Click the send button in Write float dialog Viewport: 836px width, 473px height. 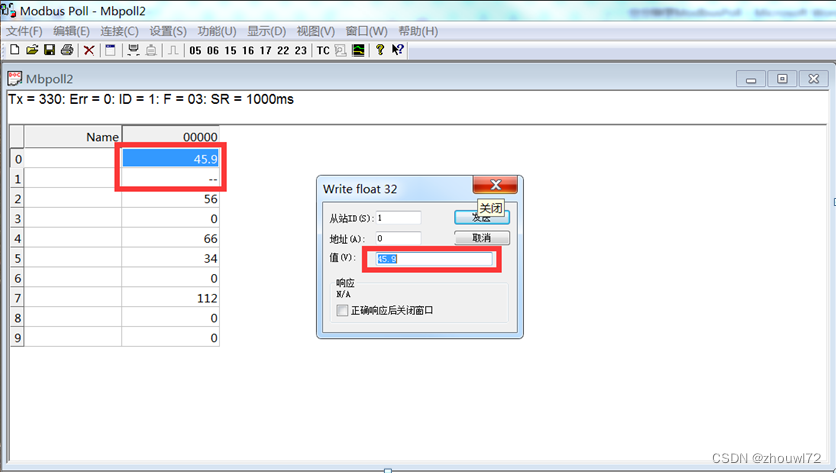click(x=482, y=217)
